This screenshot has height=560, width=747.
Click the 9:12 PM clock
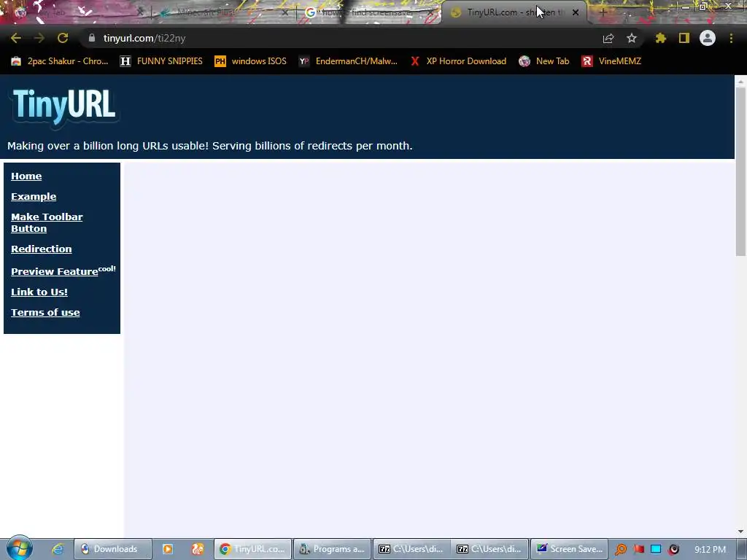click(x=710, y=550)
